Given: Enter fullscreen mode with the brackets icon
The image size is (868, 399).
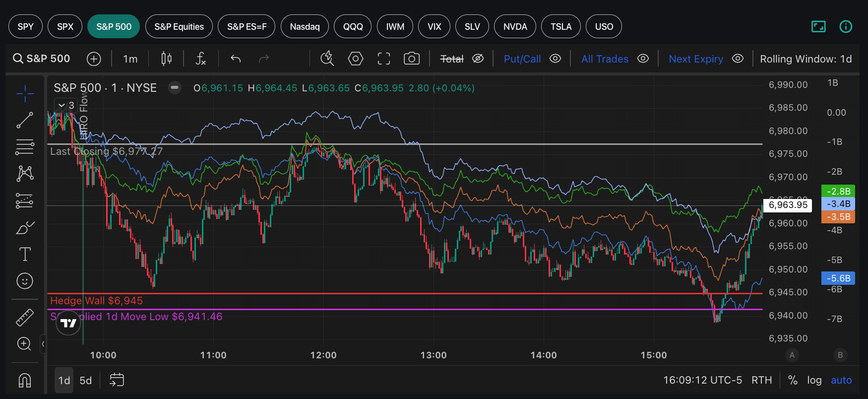Looking at the screenshot, I should (x=384, y=59).
